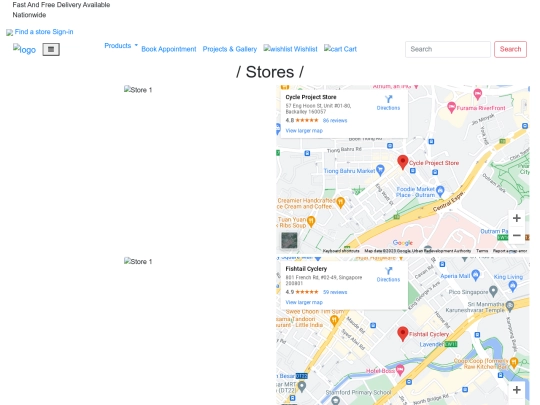Focus the Search input field
Viewport: 540px width, 405px height.
448,49
